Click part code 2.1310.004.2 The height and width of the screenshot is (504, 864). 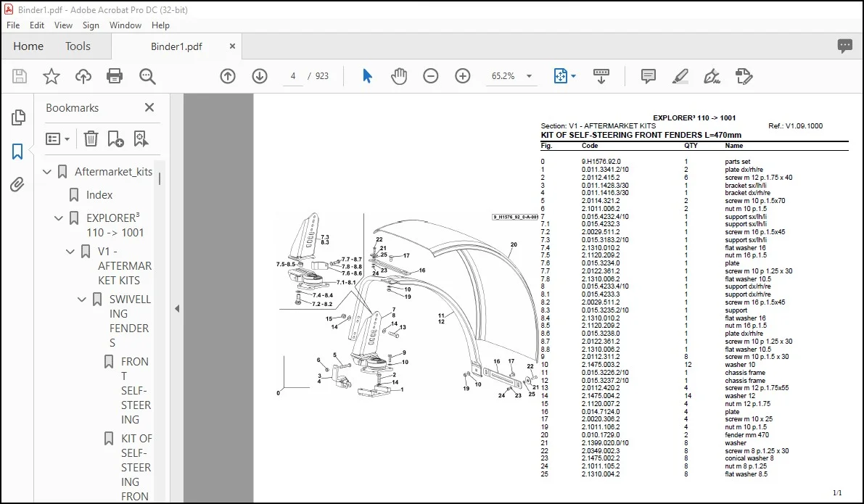[601, 474]
